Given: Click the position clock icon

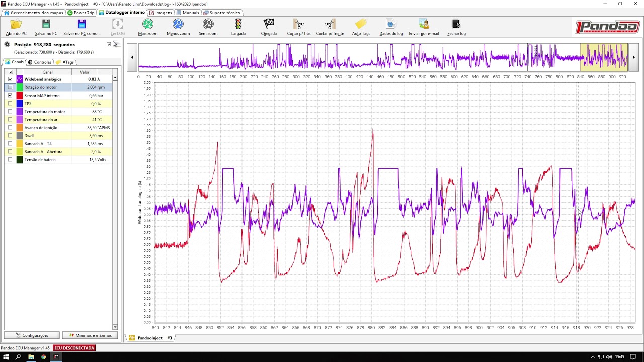Looking at the screenshot, I should (7, 44).
